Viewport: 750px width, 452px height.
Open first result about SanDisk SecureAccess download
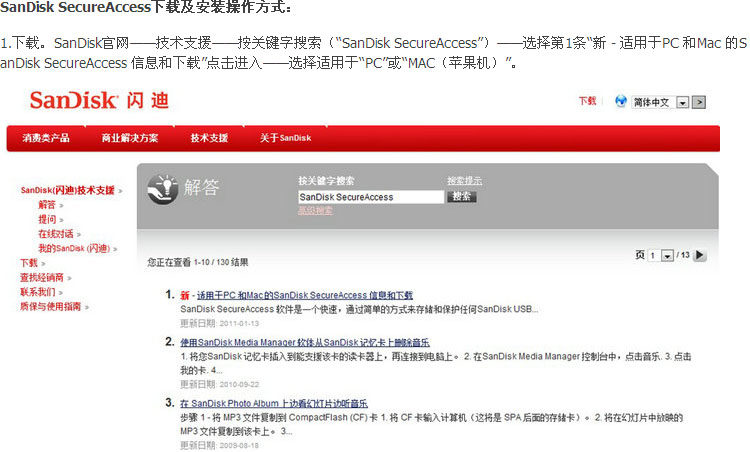tap(296, 296)
